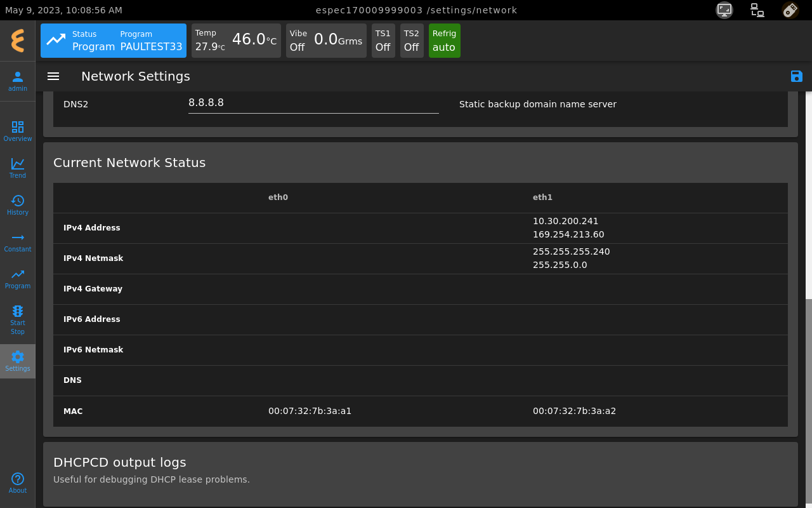Select the eth1 column header
The height and width of the screenshot is (508, 812).
(542, 197)
